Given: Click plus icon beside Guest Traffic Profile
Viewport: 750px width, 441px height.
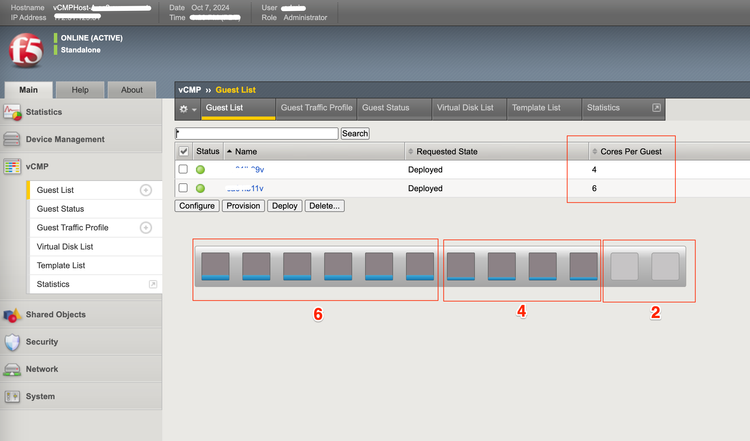Looking at the screenshot, I should (x=146, y=228).
